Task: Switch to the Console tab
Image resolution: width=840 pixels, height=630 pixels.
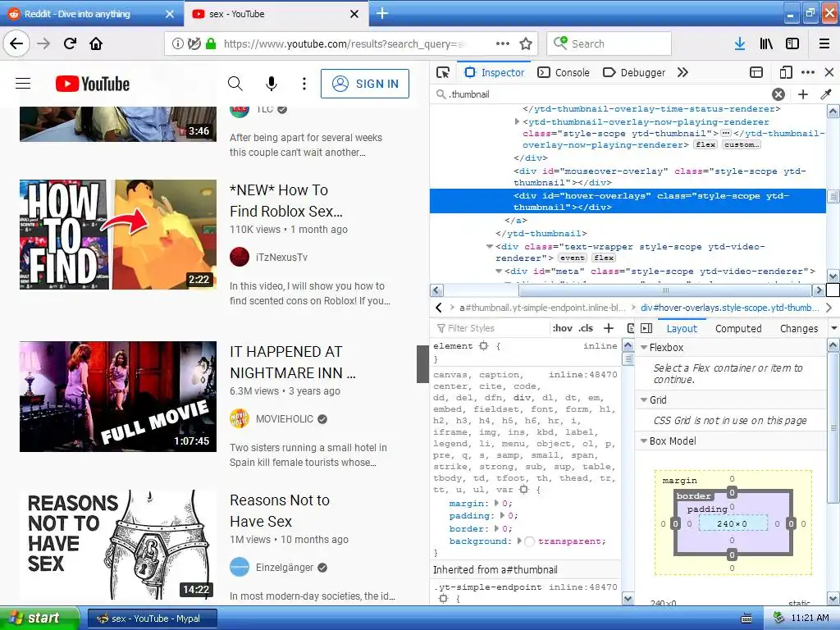Action: [x=564, y=72]
